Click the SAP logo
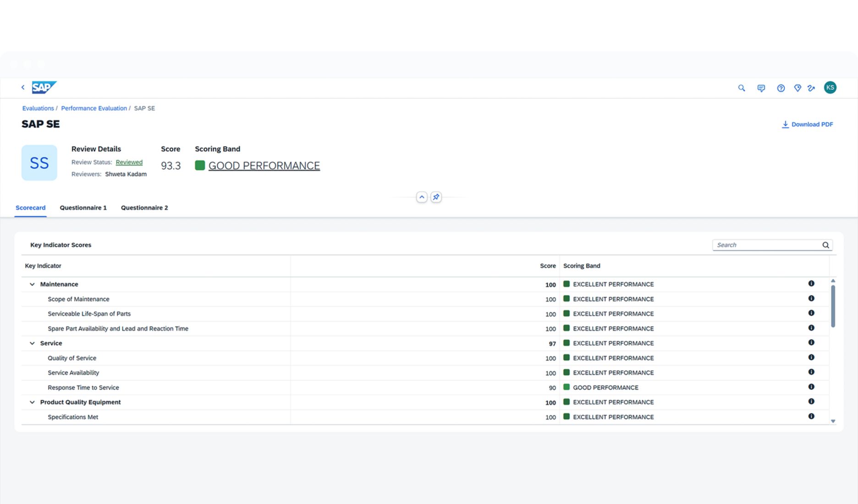858x504 pixels. tap(44, 87)
